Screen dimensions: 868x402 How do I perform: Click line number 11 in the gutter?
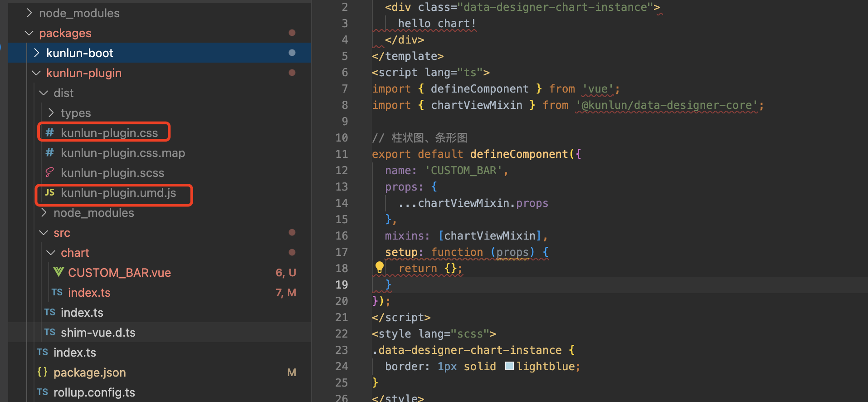(341, 154)
